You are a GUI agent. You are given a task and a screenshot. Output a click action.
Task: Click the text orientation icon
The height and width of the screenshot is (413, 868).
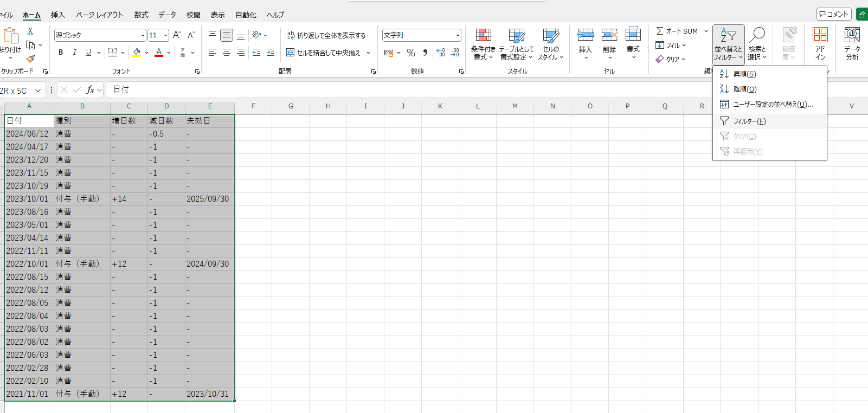257,35
